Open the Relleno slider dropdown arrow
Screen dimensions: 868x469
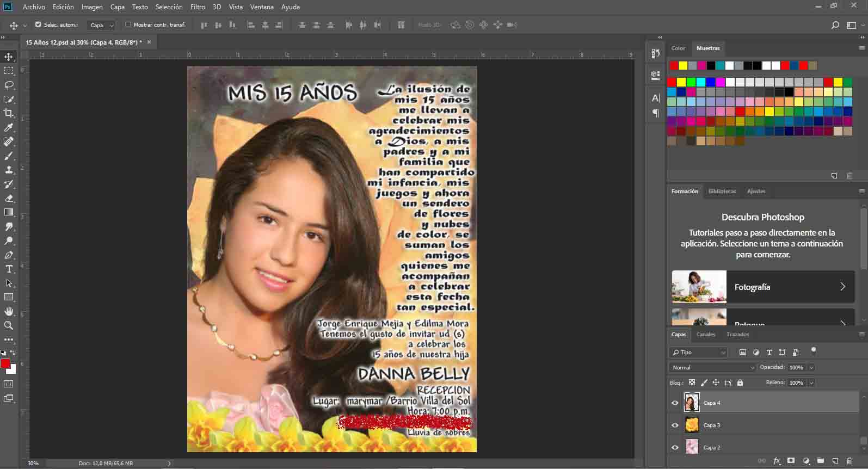pos(811,383)
